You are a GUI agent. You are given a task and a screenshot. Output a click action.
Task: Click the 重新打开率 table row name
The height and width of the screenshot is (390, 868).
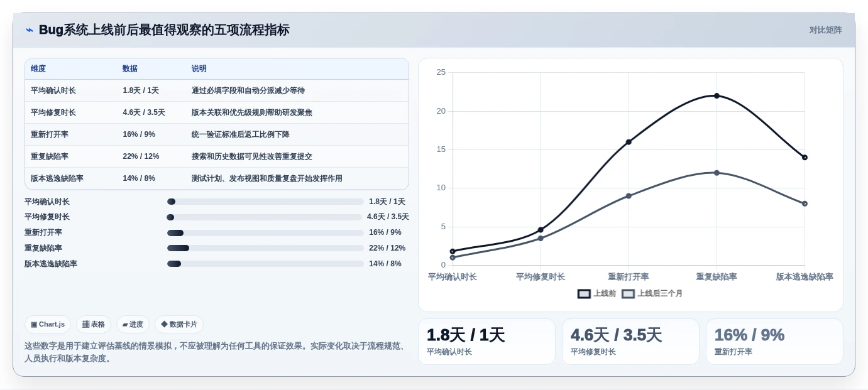pyautogui.click(x=50, y=134)
